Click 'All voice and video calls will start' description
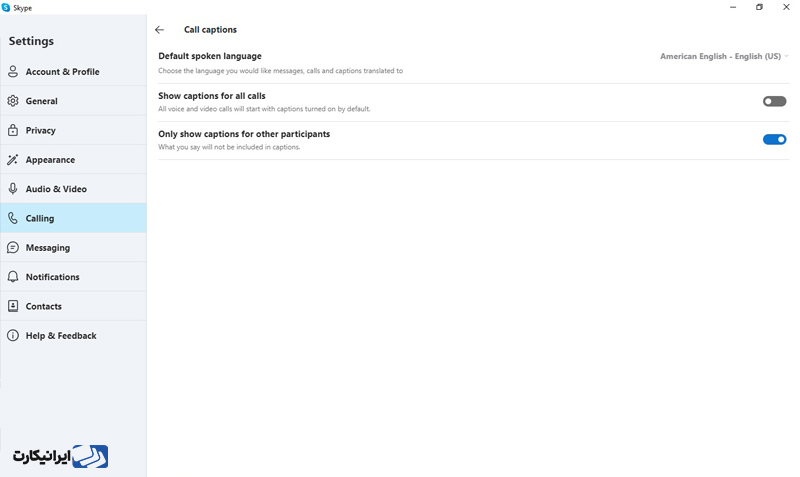This screenshot has width=800, height=477. click(x=264, y=109)
